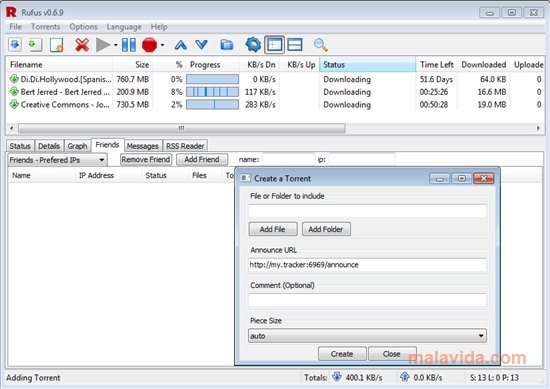Open the Torrents menu

[46, 27]
